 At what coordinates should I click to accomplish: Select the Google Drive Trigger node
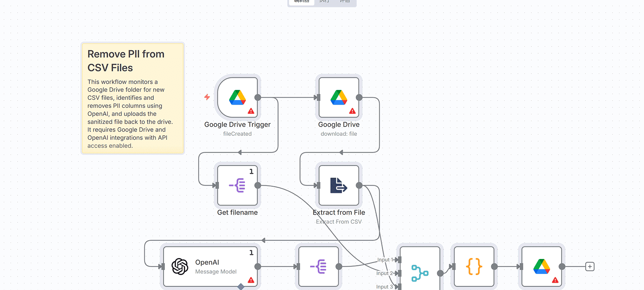tap(237, 97)
